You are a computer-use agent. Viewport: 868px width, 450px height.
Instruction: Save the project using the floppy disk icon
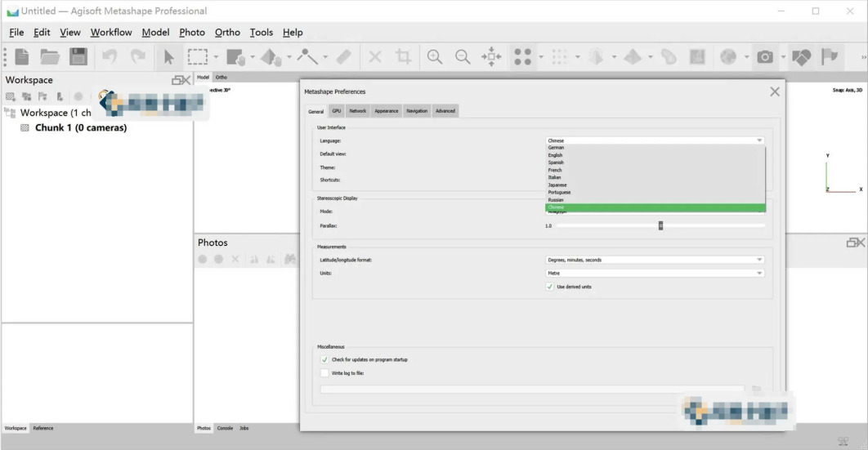(x=78, y=56)
